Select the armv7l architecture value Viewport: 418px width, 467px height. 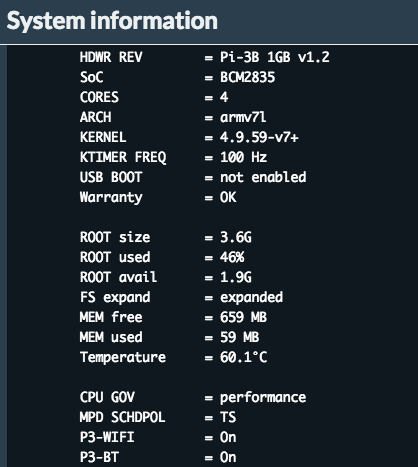tap(243, 117)
